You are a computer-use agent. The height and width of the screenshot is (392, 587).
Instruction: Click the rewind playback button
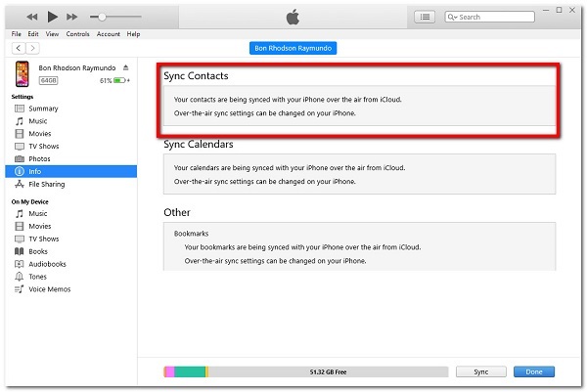tap(32, 17)
